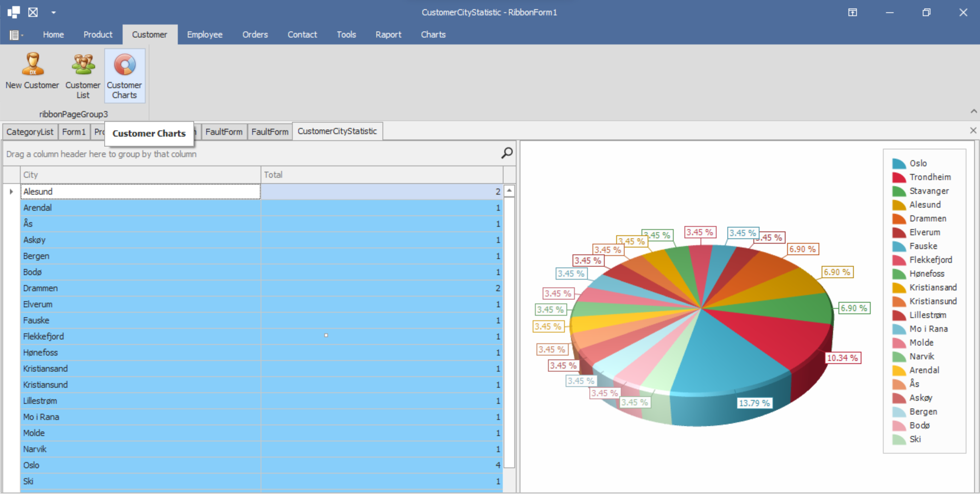Viewport: 980px width, 494px height.
Task: Close the current document tab with X
Action: 973,131
